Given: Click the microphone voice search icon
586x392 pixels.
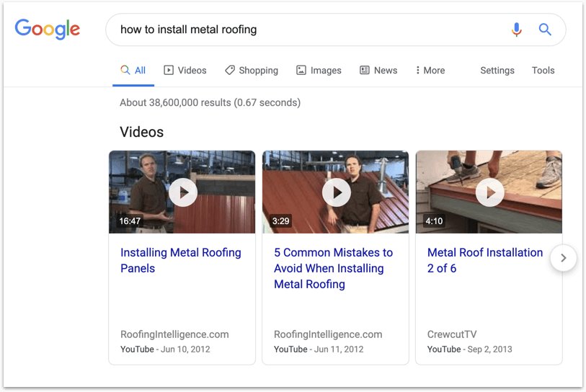Looking at the screenshot, I should pos(516,30).
